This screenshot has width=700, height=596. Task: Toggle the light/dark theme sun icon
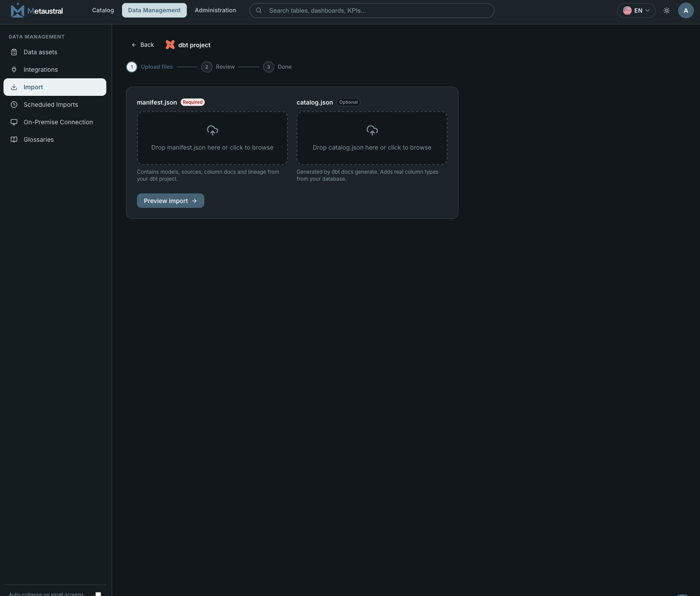(x=667, y=11)
